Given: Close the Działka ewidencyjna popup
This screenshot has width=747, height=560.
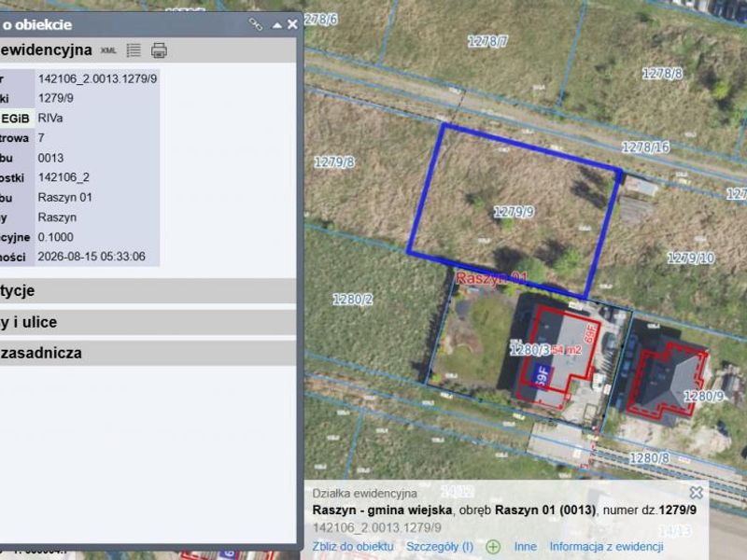Looking at the screenshot, I should [x=696, y=493].
